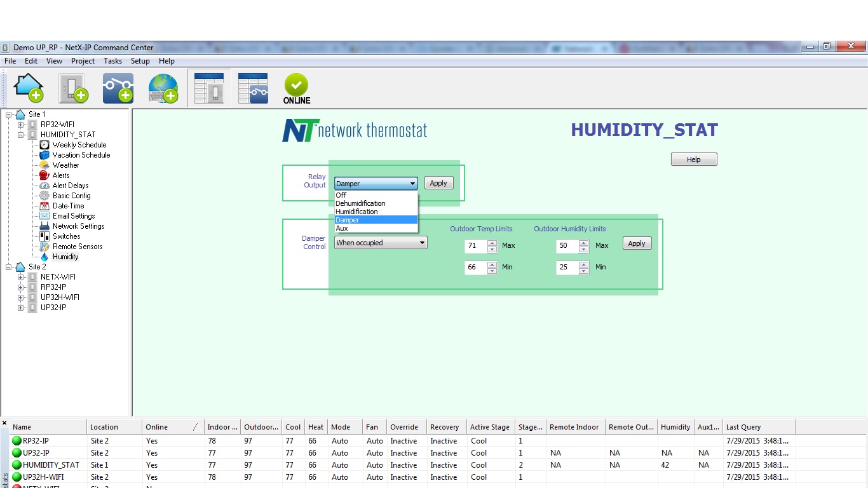Open Network Settings in the tree
Image resolution: width=868 pixels, height=488 pixels.
[x=79, y=226]
